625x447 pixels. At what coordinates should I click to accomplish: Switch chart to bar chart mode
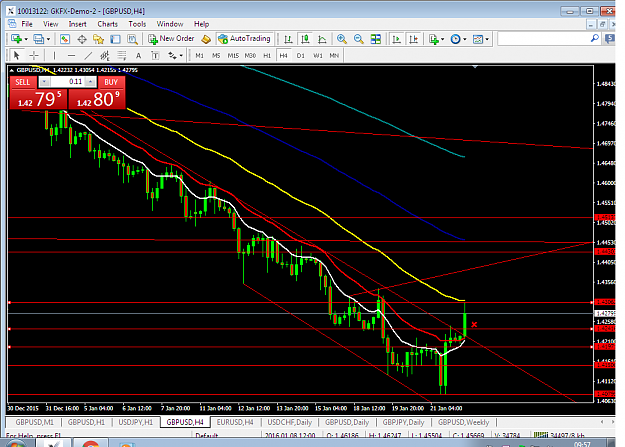coord(288,39)
